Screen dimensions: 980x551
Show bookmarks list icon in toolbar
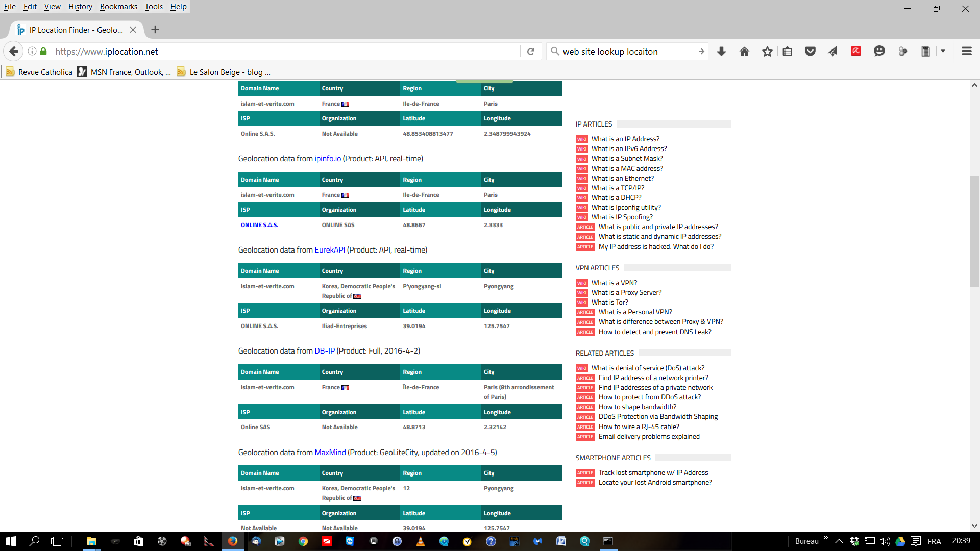(787, 52)
